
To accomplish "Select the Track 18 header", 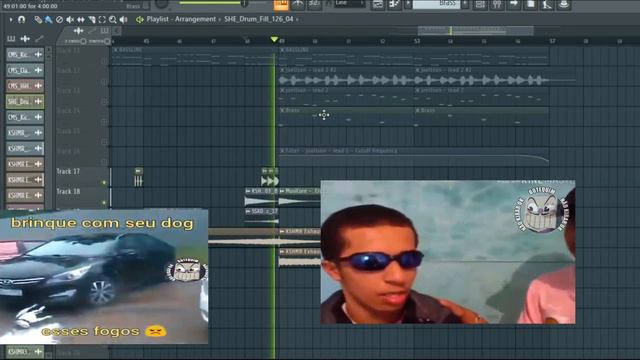I will (82, 197).
